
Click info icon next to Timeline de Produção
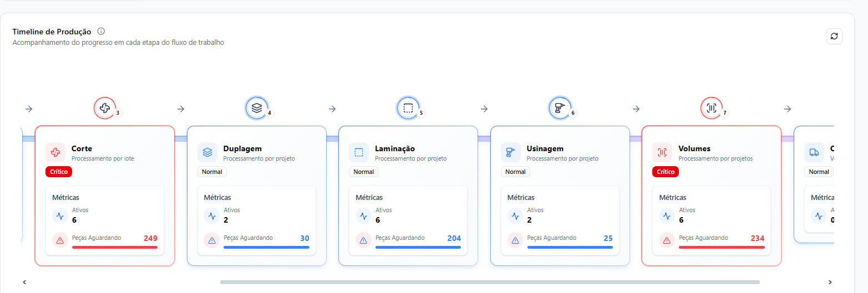[x=101, y=32]
